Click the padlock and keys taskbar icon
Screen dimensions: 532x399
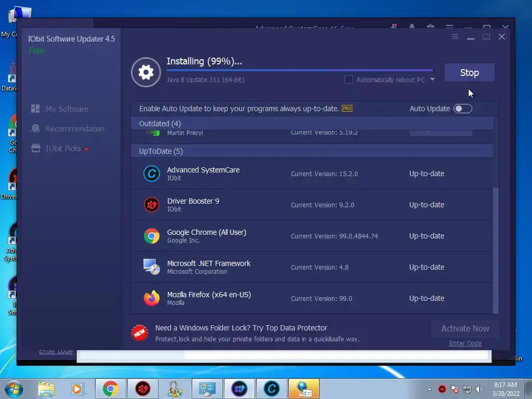(175, 389)
